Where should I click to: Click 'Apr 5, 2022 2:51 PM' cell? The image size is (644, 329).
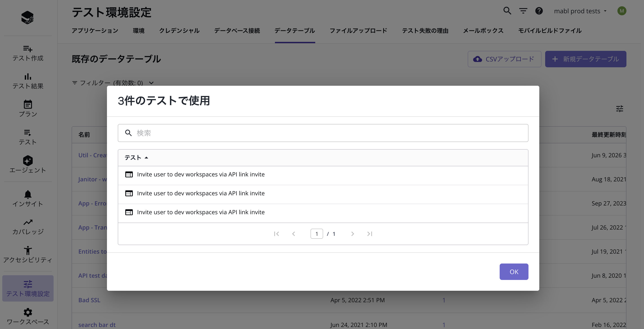358,300
